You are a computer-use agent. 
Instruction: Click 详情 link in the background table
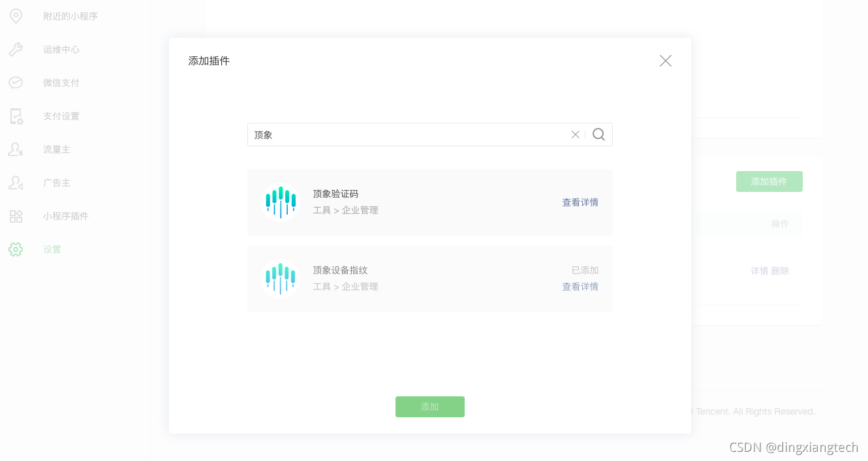(760, 271)
